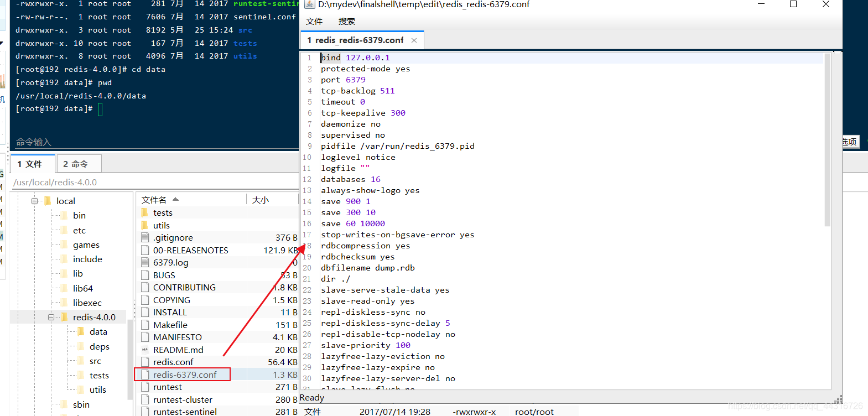This screenshot has height=416, width=868.
Task: Click the local folder icon in the tree
Action: point(48,201)
